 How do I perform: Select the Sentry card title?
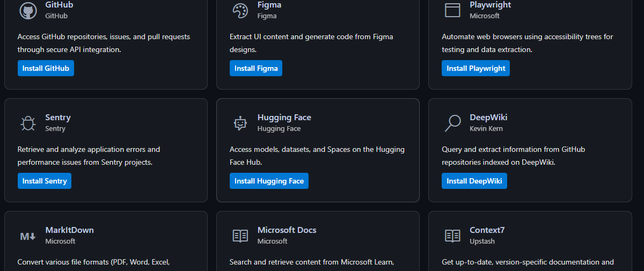pyautogui.click(x=58, y=118)
